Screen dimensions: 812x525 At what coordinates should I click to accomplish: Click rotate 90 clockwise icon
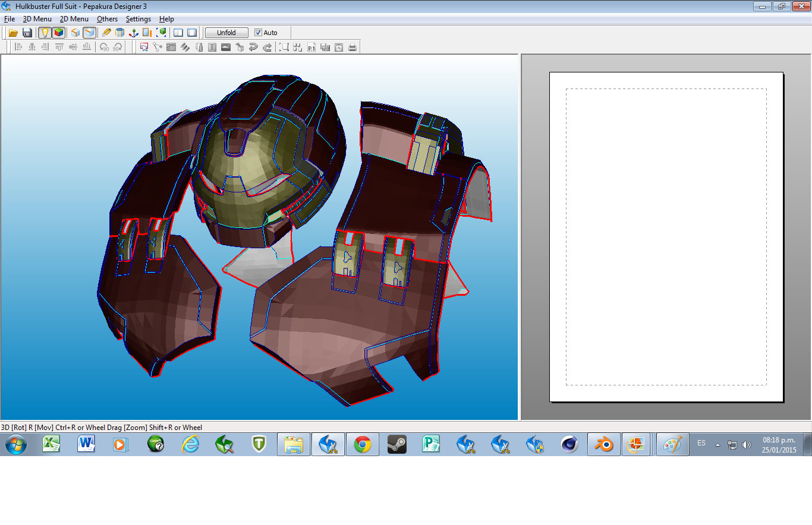[x=118, y=47]
